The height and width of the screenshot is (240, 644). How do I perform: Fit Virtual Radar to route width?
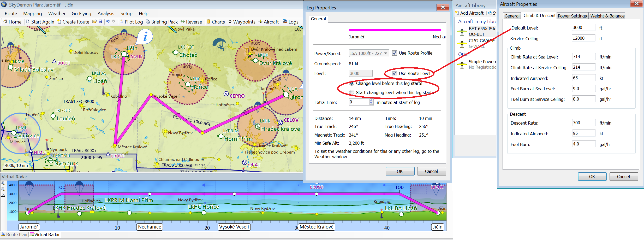coord(3,196)
